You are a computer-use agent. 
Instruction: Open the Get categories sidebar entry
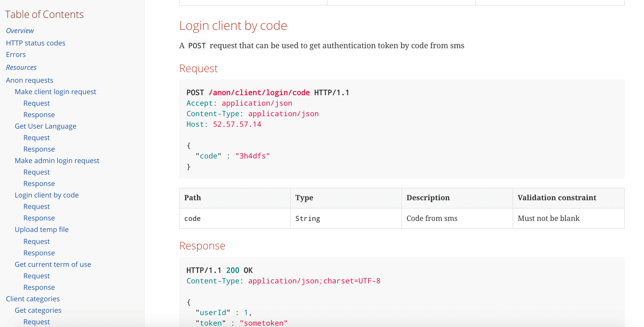point(38,310)
